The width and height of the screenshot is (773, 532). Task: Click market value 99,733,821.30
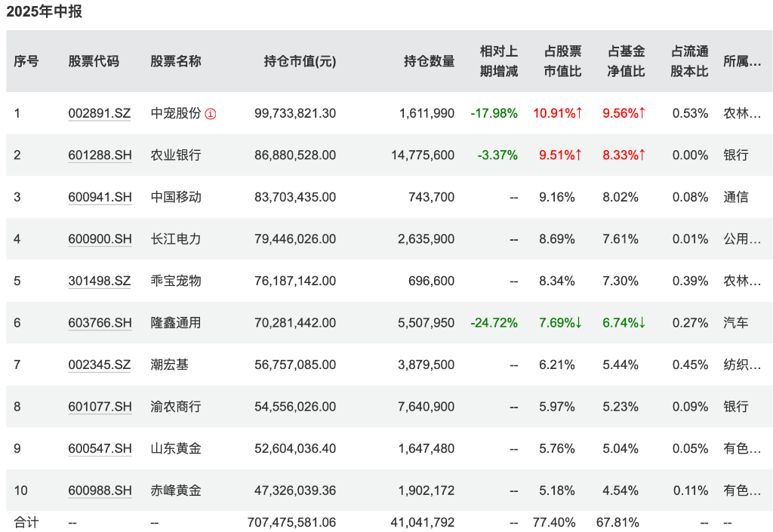coord(295,113)
